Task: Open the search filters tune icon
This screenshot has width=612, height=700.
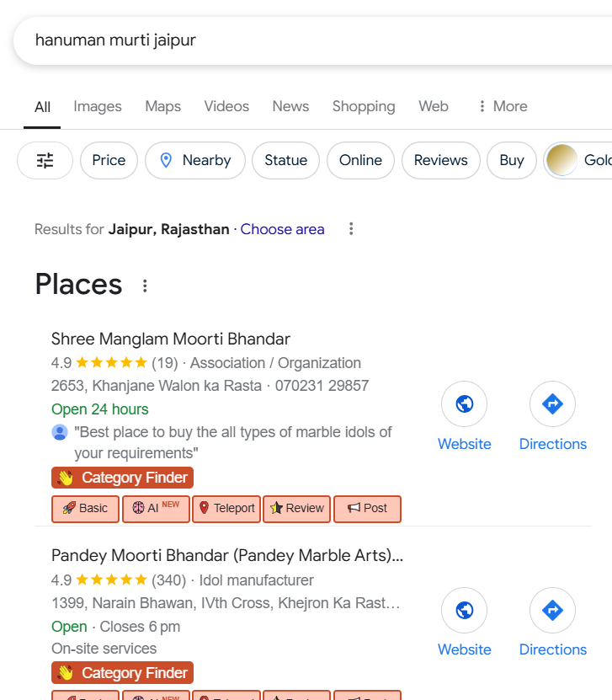Action: [45, 161]
